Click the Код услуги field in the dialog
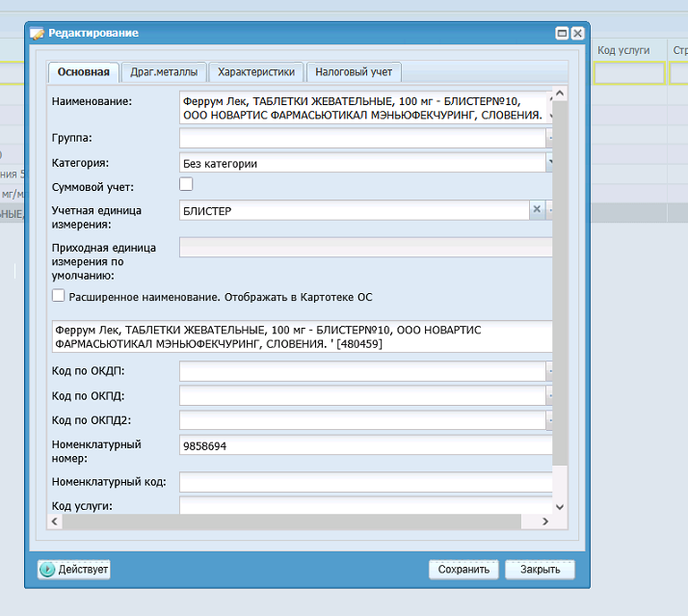 click(x=366, y=505)
